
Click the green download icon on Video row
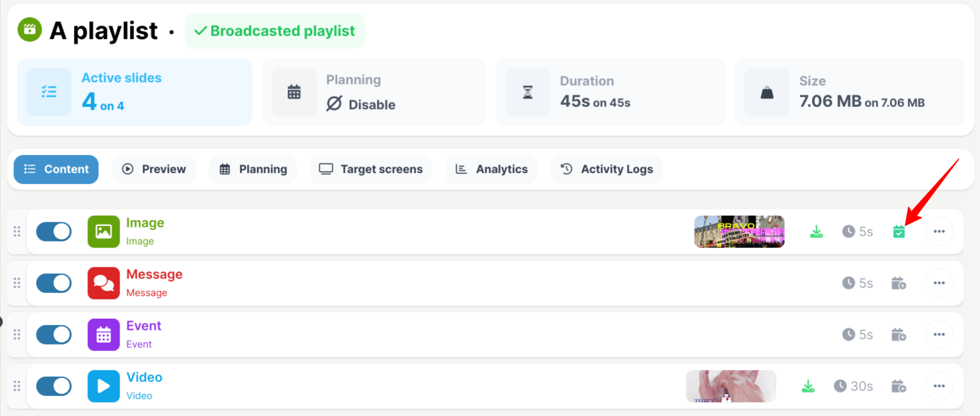pos(808,386)
